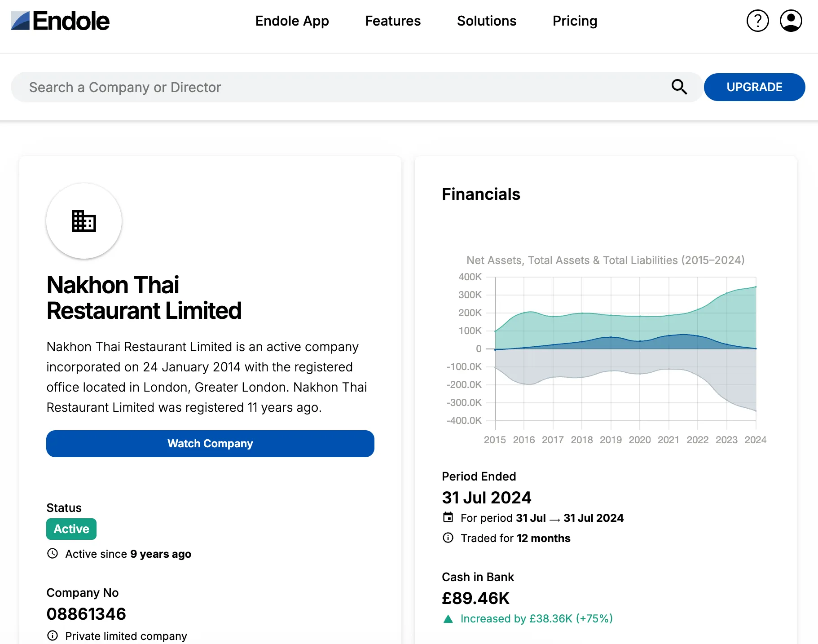Screen dimensions: 818x644
Task: Click the clock icon beside Active since
Action: point(53,553)
